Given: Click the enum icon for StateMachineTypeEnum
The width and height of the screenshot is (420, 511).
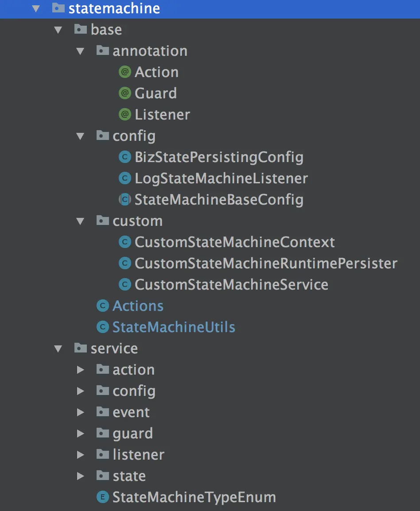Looking at the screenshot, I should click(x=103, y=497).
